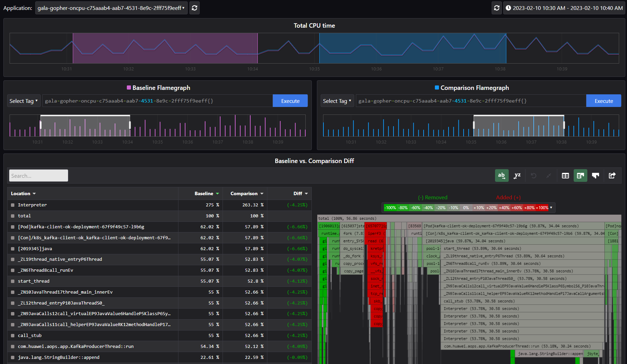Switch to flamegraph-only view
This screenshot has width=627, height=364.
click(x=596, y=176)
